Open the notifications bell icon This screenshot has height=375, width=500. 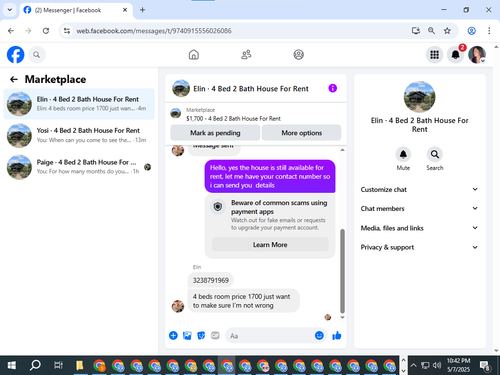[x=456, y=55]
